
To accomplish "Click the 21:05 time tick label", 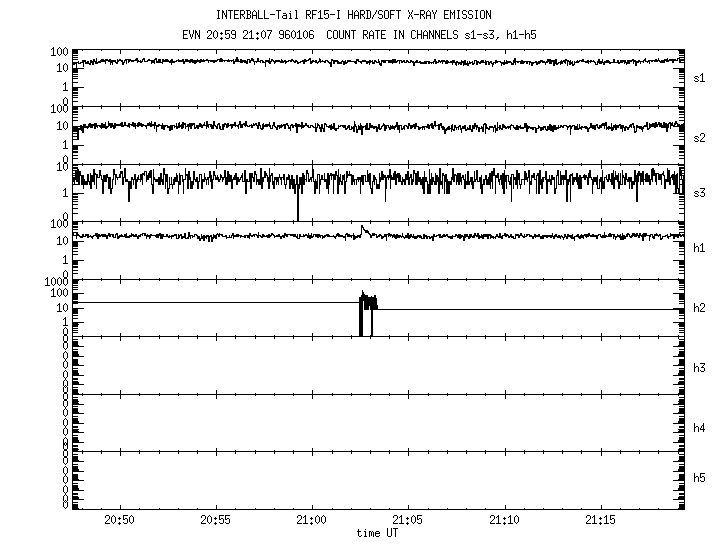I will [408, 521].
